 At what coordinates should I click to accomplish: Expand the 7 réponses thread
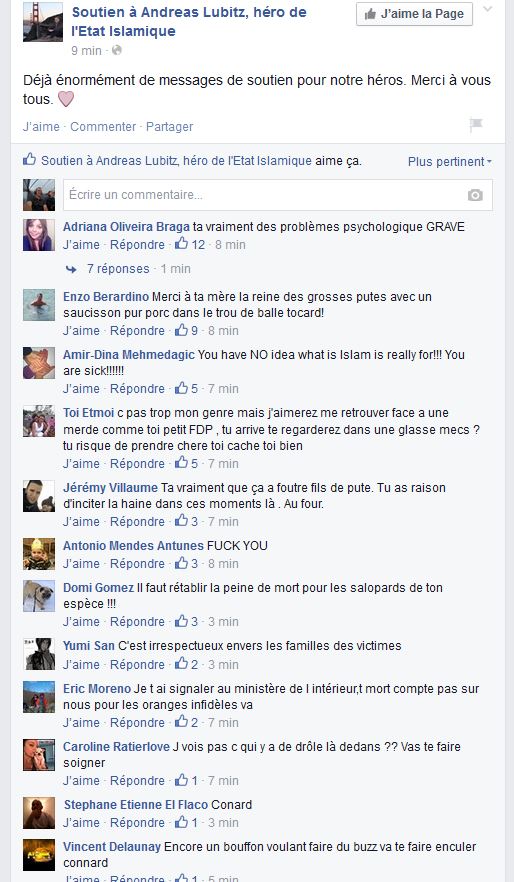(118, 269)
